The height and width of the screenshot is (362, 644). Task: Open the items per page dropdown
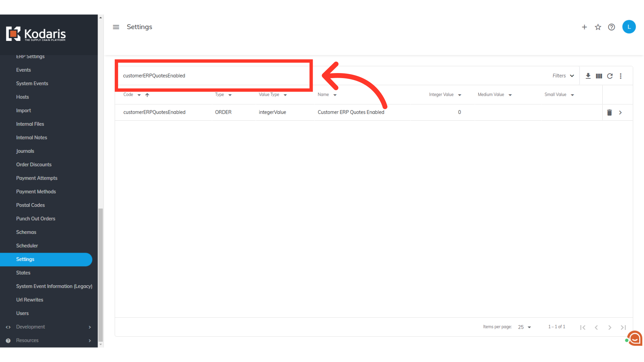coord(525,327)
